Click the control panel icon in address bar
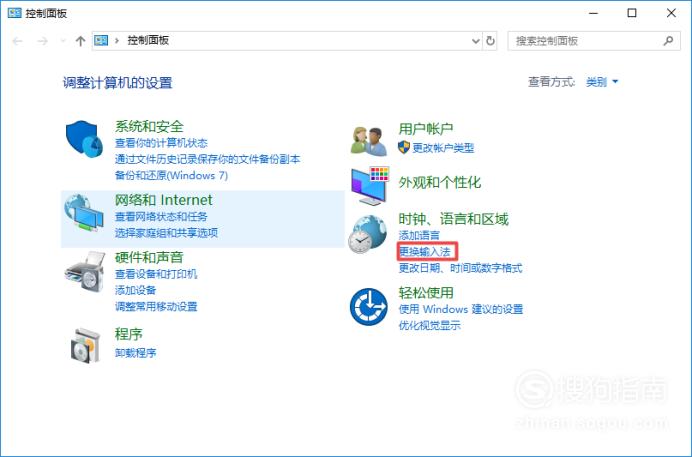 coord(101,41)
